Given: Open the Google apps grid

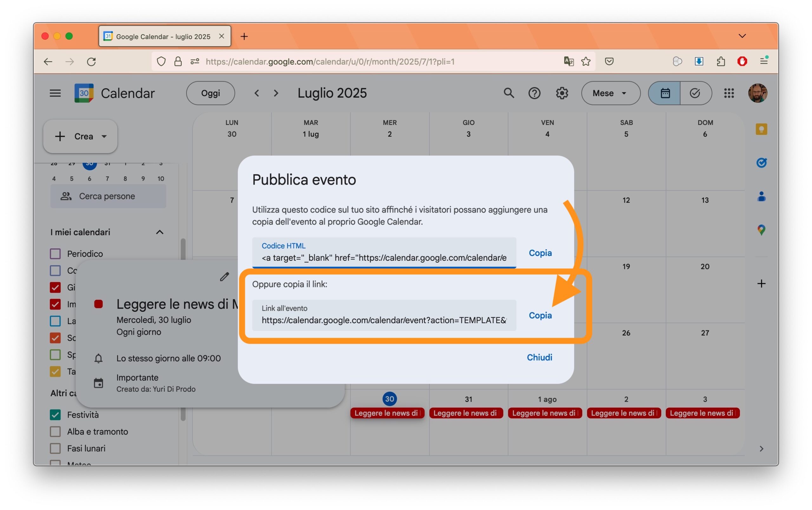Looking at the screenshot, I should pyautogui.click(x=729, y=93).
